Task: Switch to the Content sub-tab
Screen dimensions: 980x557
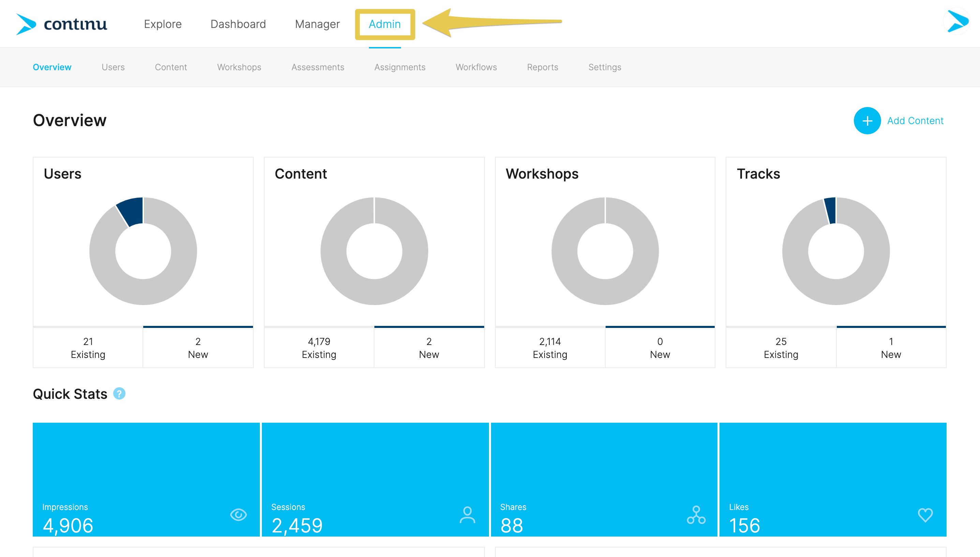Action: tap(171, 67)
